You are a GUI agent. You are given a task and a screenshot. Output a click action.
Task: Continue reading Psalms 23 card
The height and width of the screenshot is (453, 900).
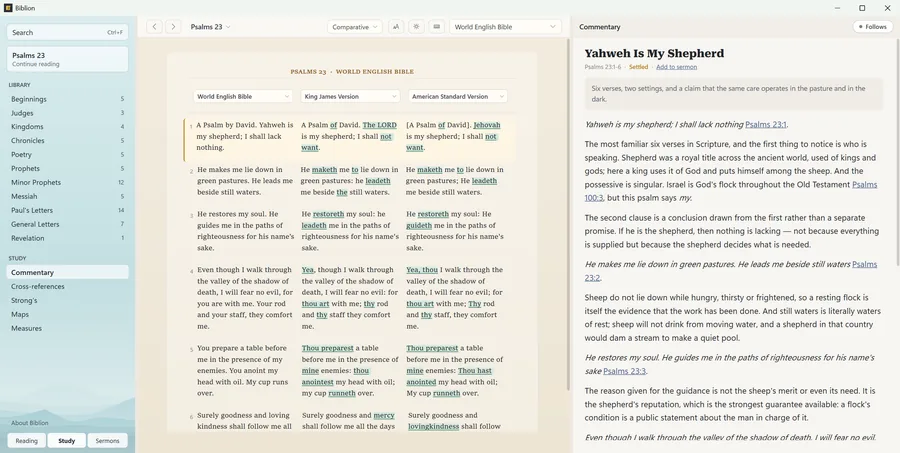coord(68,59)
